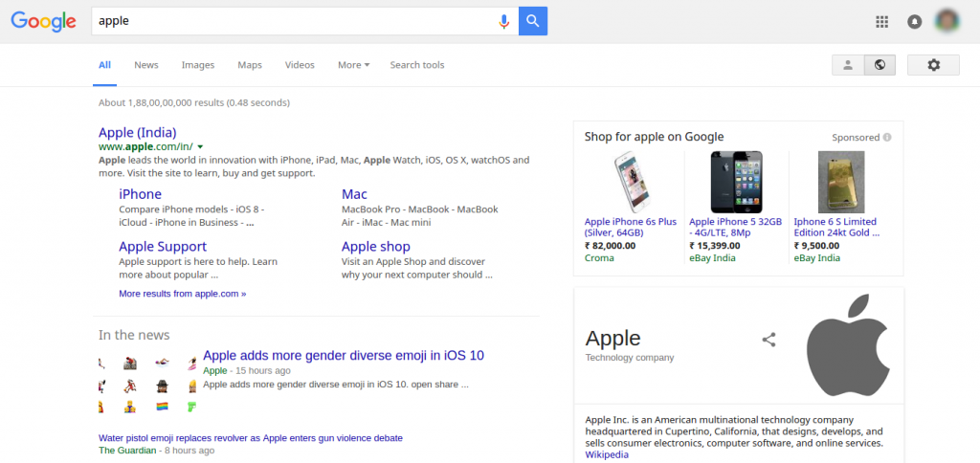Click the results count text

194,102
